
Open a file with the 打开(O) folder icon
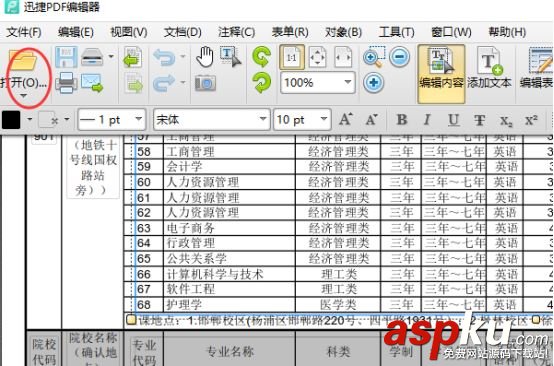coord(23,60)
